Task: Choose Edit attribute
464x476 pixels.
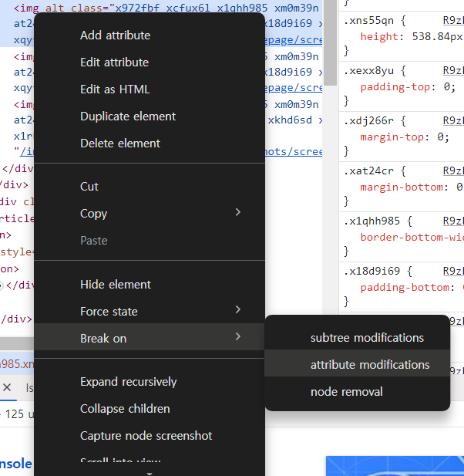Action: 114,62
